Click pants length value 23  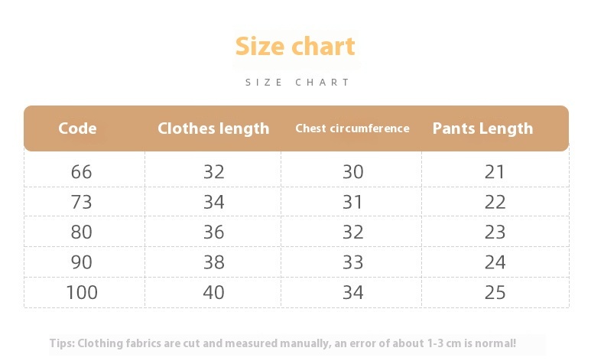(495, 232)
